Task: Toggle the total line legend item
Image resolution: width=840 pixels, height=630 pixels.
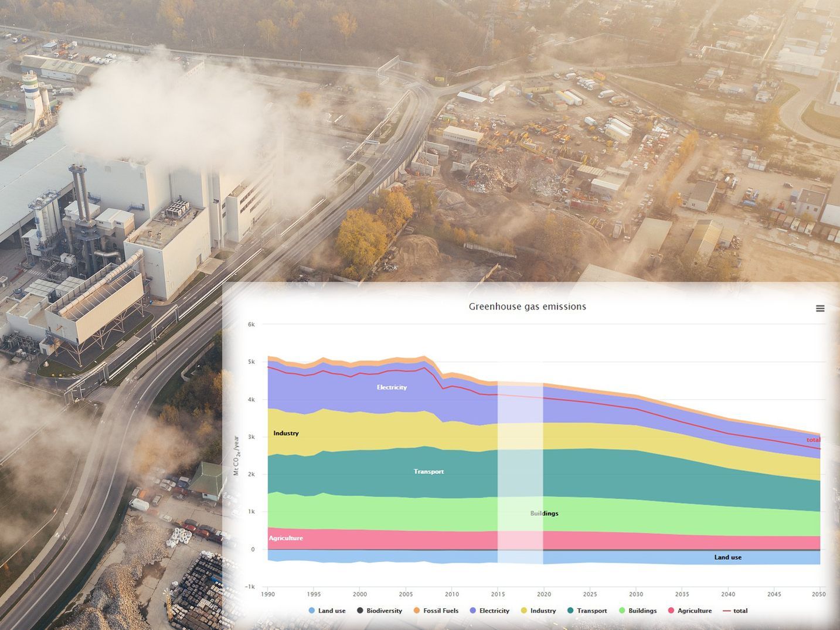Action: [x=735, y=611]
